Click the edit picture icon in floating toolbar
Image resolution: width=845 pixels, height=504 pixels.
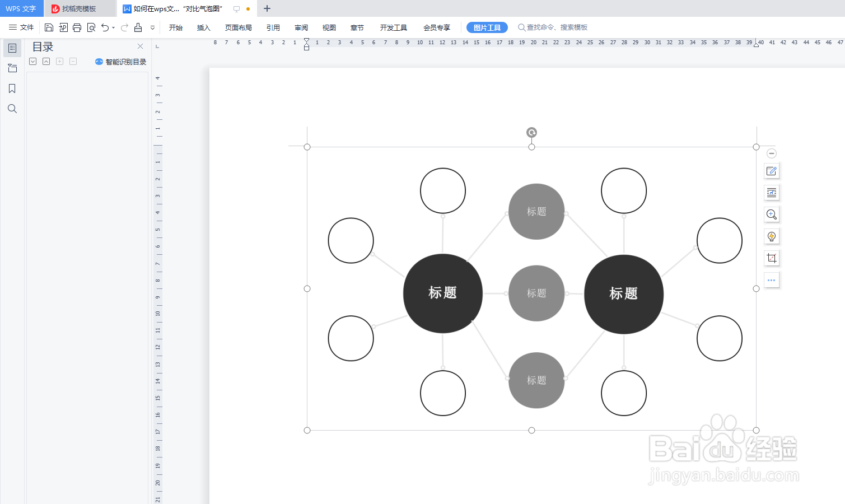772,171
